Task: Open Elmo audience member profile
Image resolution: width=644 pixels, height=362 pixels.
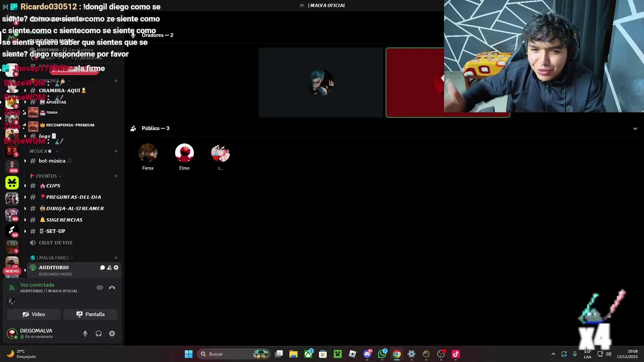Action: pyautogui.click(x=184, y=157)
